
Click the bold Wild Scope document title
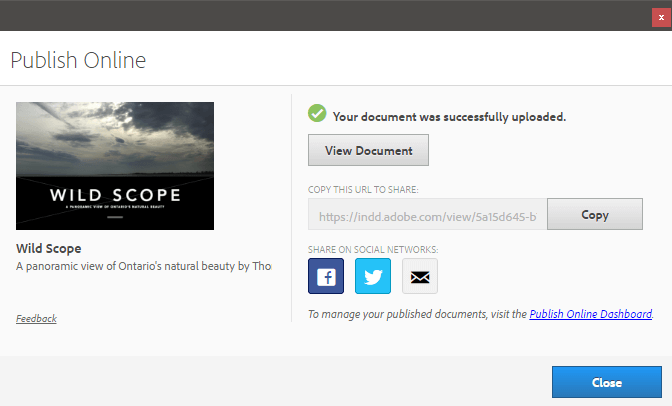49,248
